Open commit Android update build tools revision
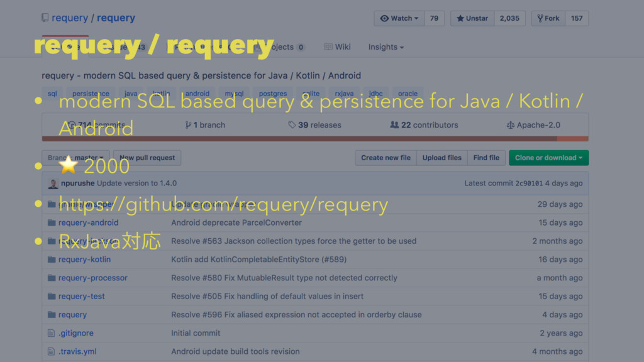 click(235, 352)
